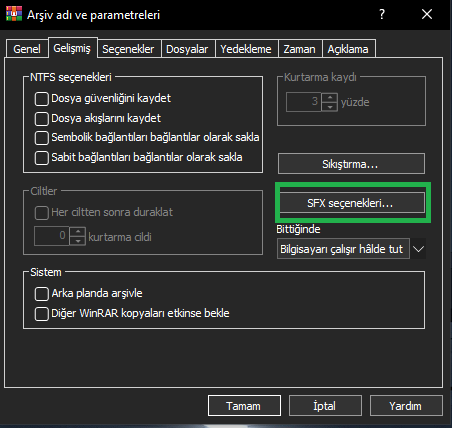Decrease the recovery record percent spinner
The width and height of the screenshot is (452, 428).
pos(330,107)
